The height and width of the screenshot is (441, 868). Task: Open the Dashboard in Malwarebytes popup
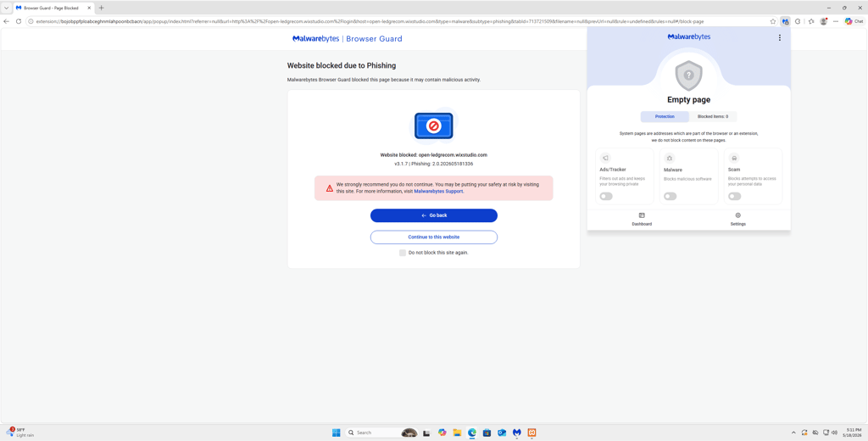(642, 219)
